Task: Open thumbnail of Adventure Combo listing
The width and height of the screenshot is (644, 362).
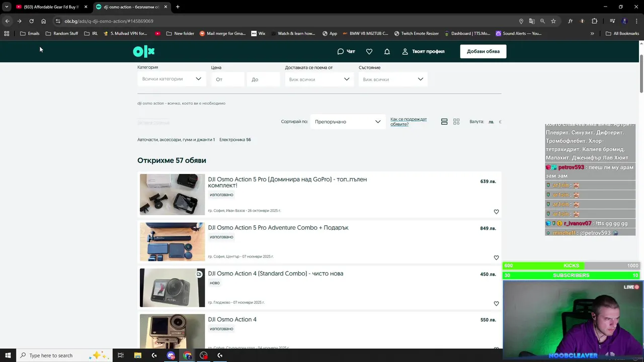Action: (172, 242)
